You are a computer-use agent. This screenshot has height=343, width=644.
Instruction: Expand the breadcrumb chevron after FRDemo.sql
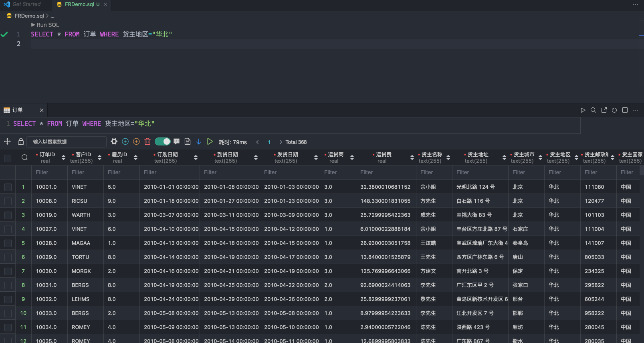pyautogui.click(x=47, y=16)
